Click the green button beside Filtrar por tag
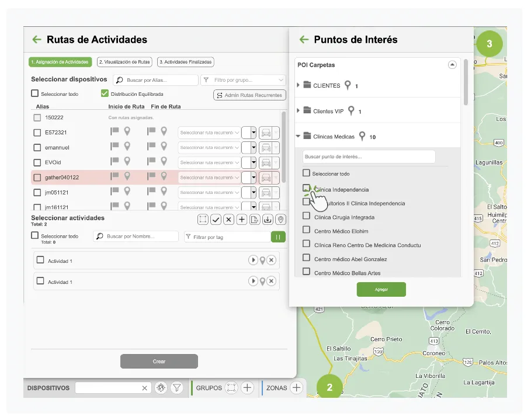The width and height of the screenshot is (531, 420). coord(278,237)
